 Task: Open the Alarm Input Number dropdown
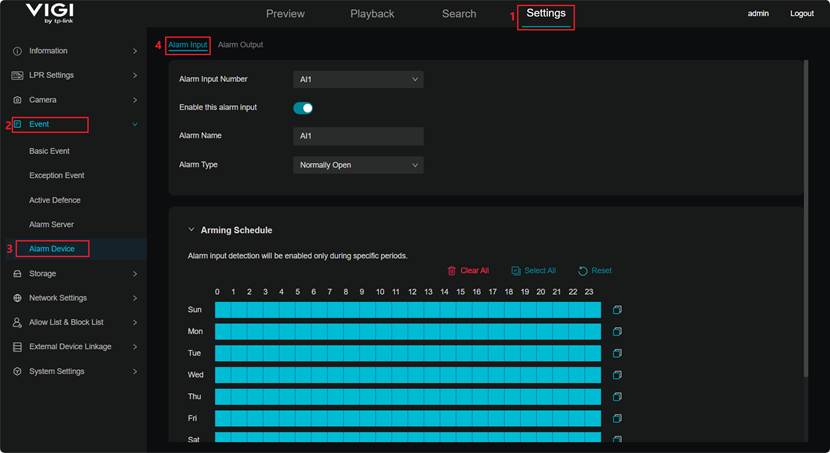(x=358, y=79)
